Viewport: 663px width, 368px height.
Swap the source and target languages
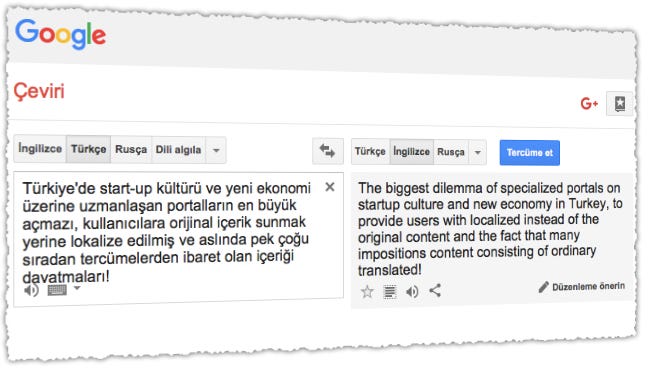328,151
